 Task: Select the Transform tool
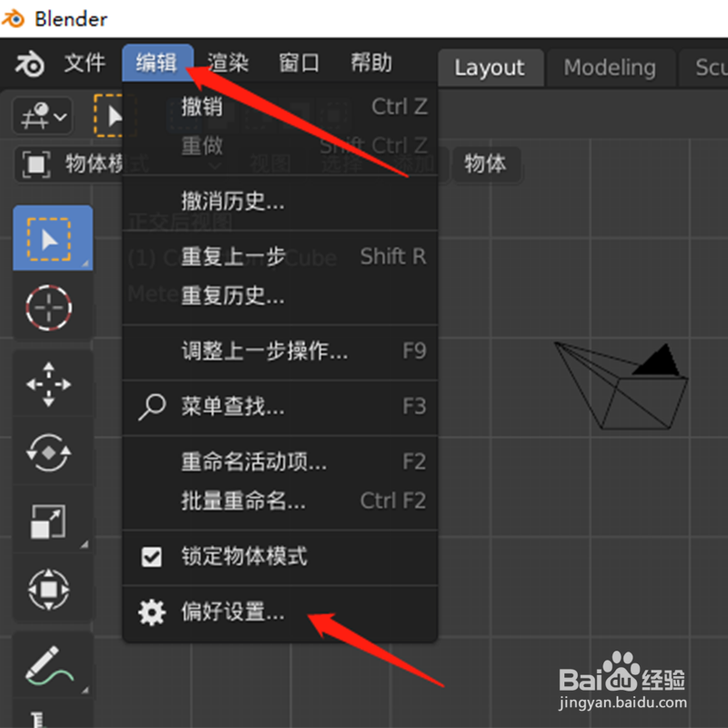click(49, 590)
